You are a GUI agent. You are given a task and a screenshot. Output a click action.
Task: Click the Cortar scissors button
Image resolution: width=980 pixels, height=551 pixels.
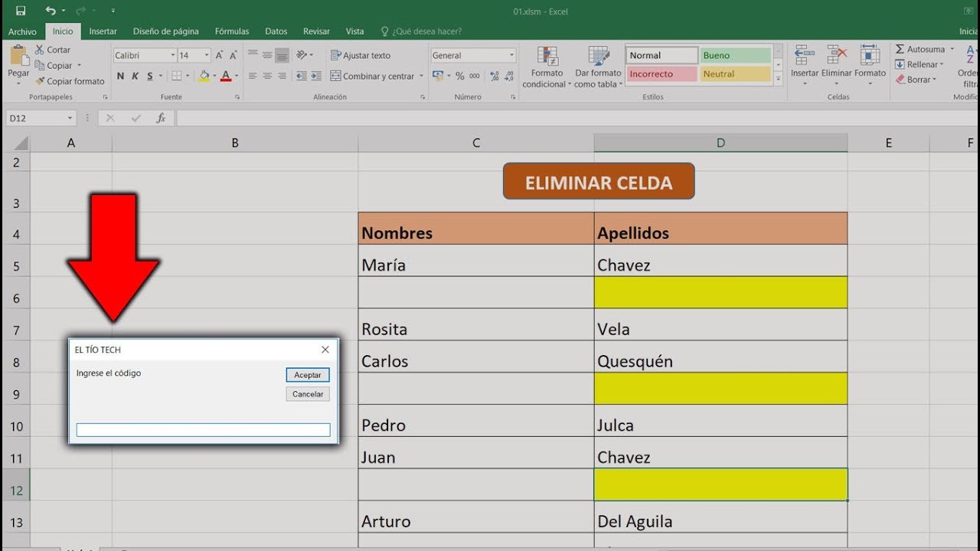point(53,50)
